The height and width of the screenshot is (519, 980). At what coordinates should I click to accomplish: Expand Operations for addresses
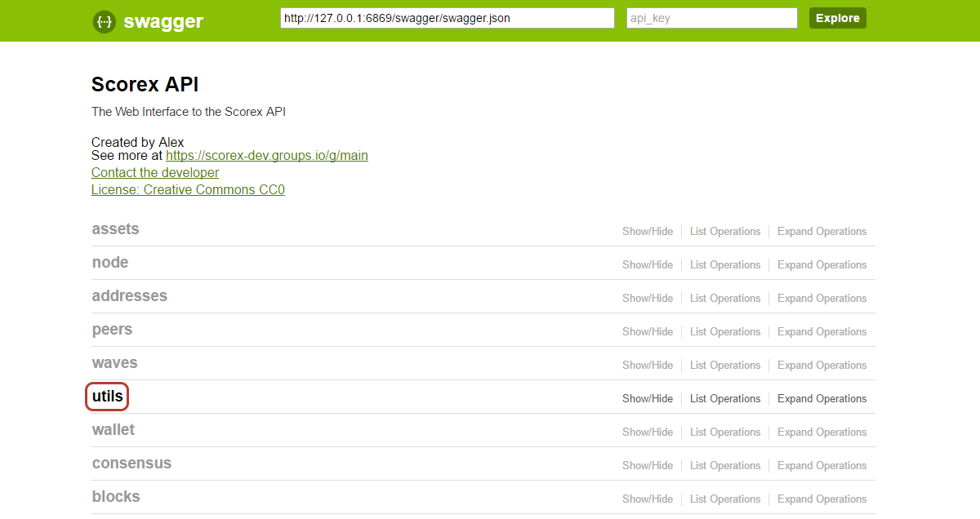[x=822, y=298]
